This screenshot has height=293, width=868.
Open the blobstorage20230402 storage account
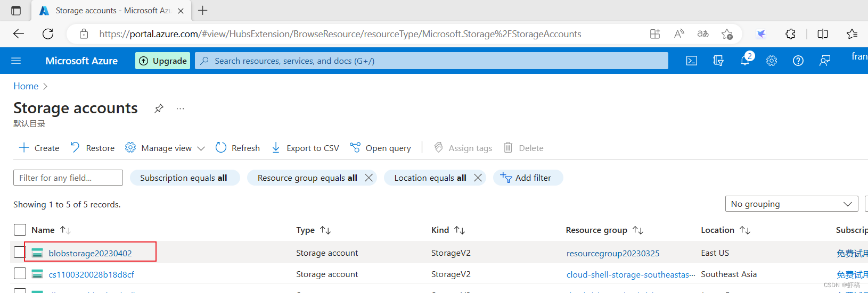pos(90,253)
